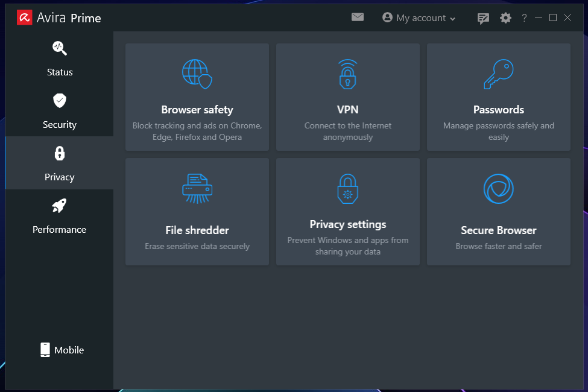
Task: Select the Security shield icon
Action: 60,101
